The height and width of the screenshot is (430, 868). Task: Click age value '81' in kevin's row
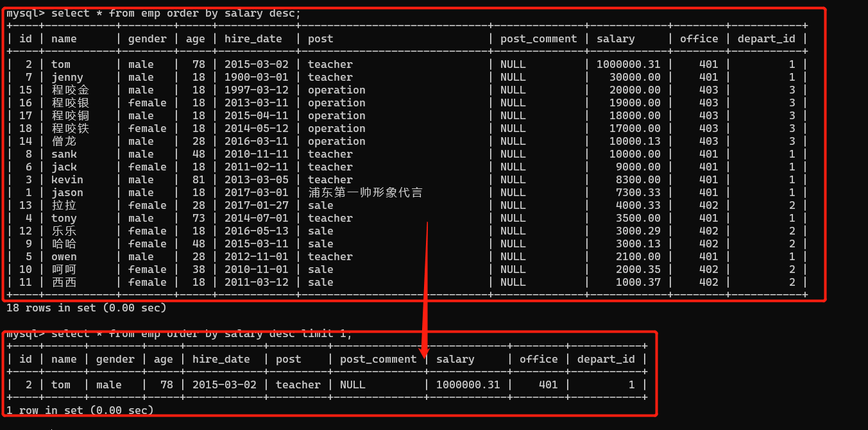[199, 179]
